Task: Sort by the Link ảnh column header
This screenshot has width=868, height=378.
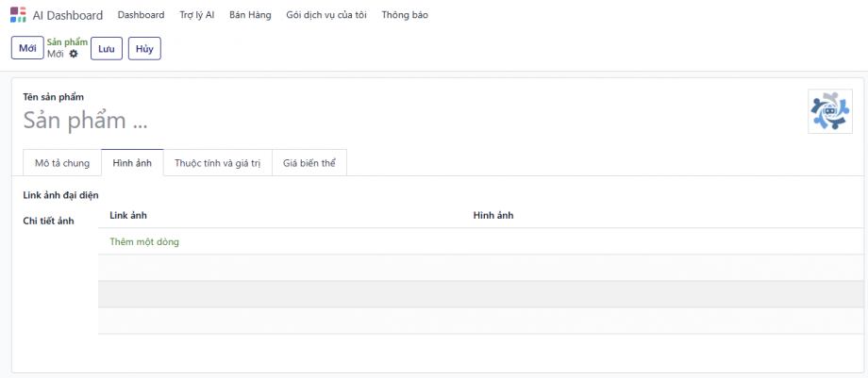Action: pos(128,216)
